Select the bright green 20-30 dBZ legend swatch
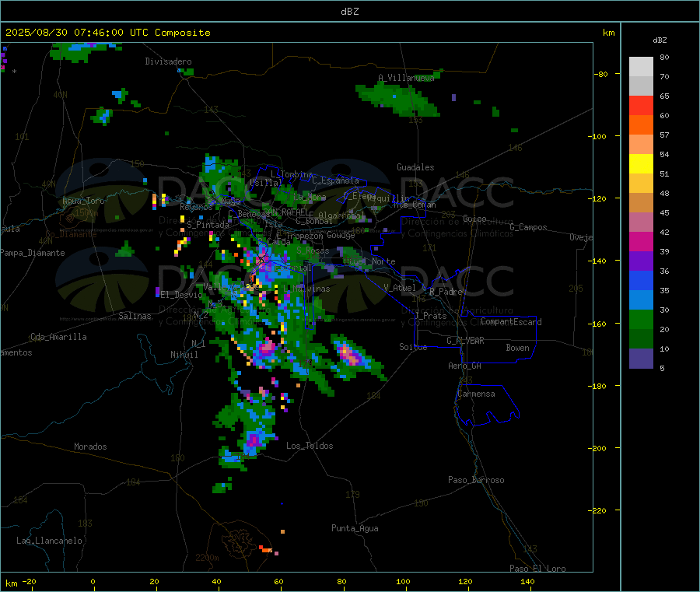This screenshot has width=700, height=592. coord(641,319)
